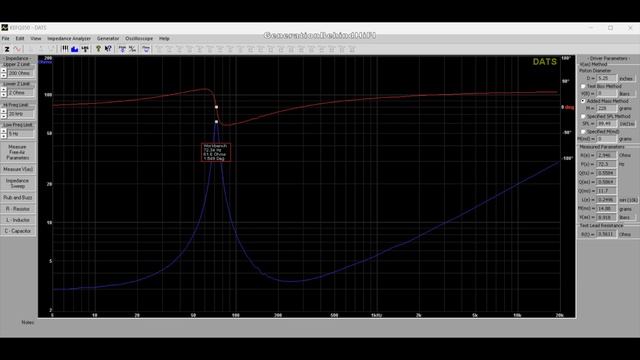
Task: Click the three vertical bars toolbar icon
Action: click(x=65, y=49)
